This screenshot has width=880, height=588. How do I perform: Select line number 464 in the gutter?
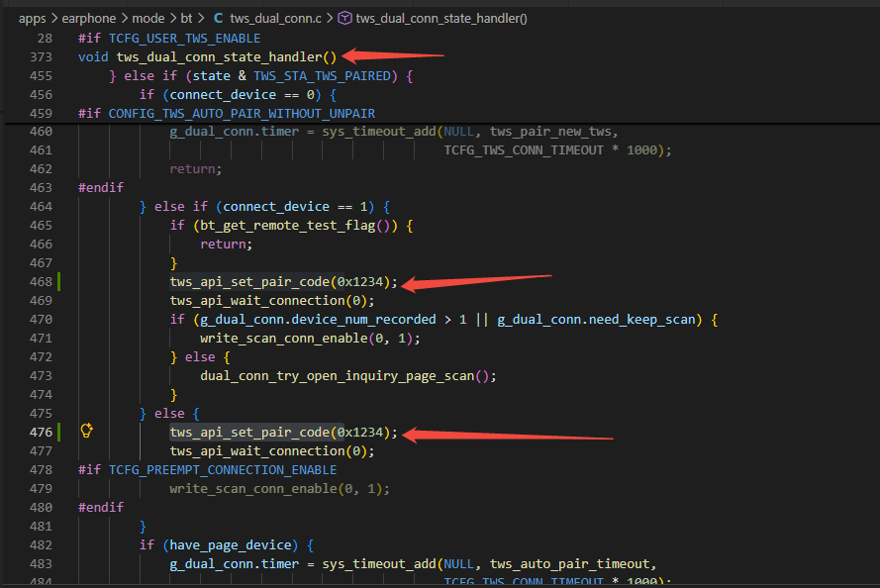[x=41, y=207]
